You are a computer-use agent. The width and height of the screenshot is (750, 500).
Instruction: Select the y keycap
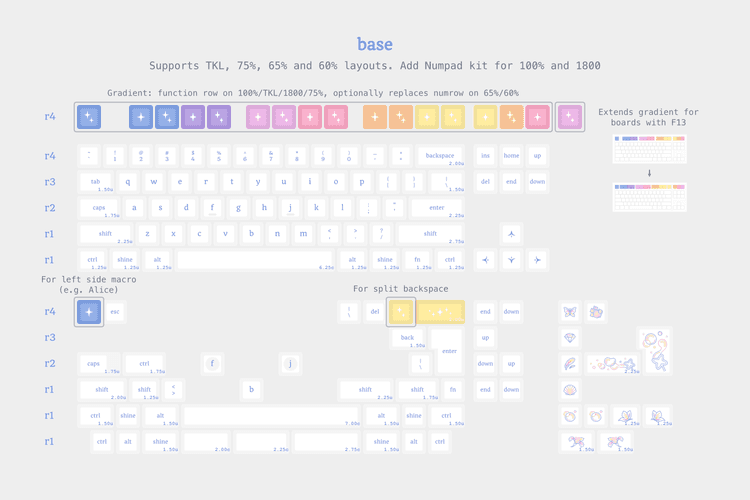click(x=258, y=182)
